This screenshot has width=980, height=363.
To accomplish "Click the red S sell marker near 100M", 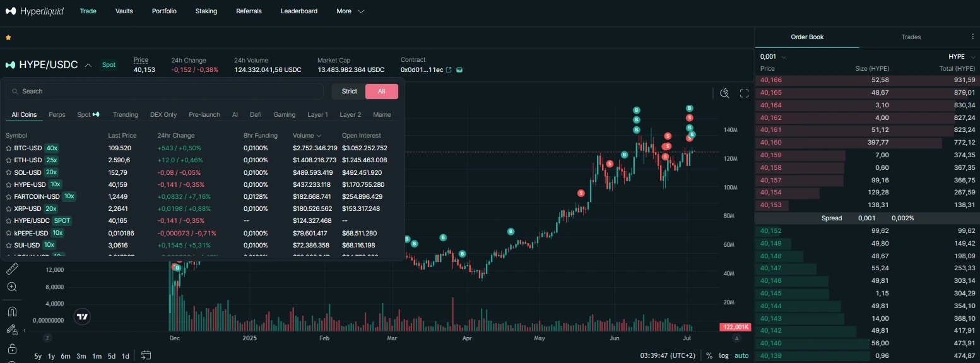I will [581, 193].
